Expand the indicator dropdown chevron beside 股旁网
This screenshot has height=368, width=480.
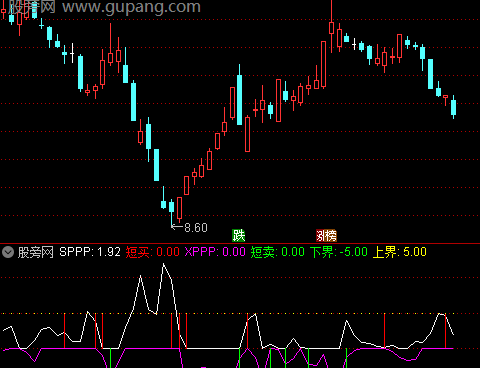click(8, 252)
